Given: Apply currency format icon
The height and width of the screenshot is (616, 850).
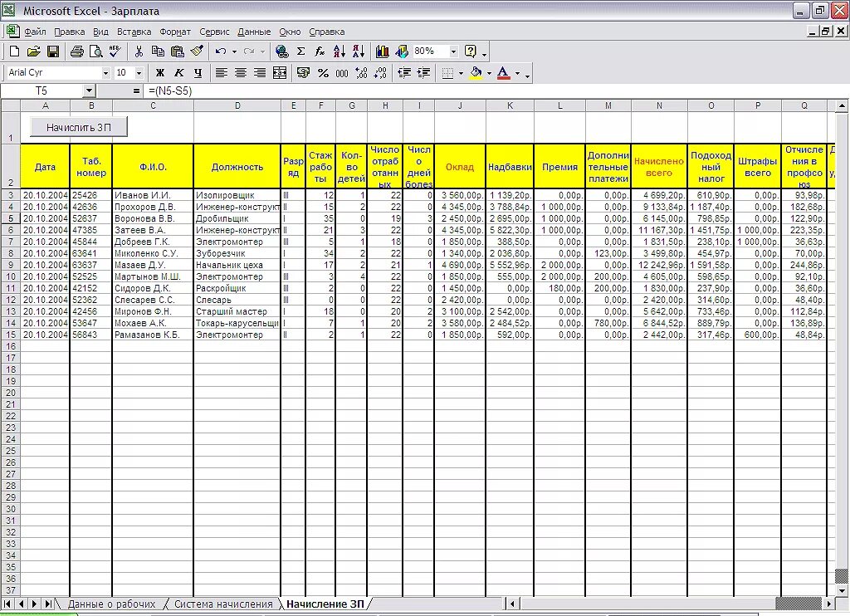Looking at the screenshot, I should [304, 73].
